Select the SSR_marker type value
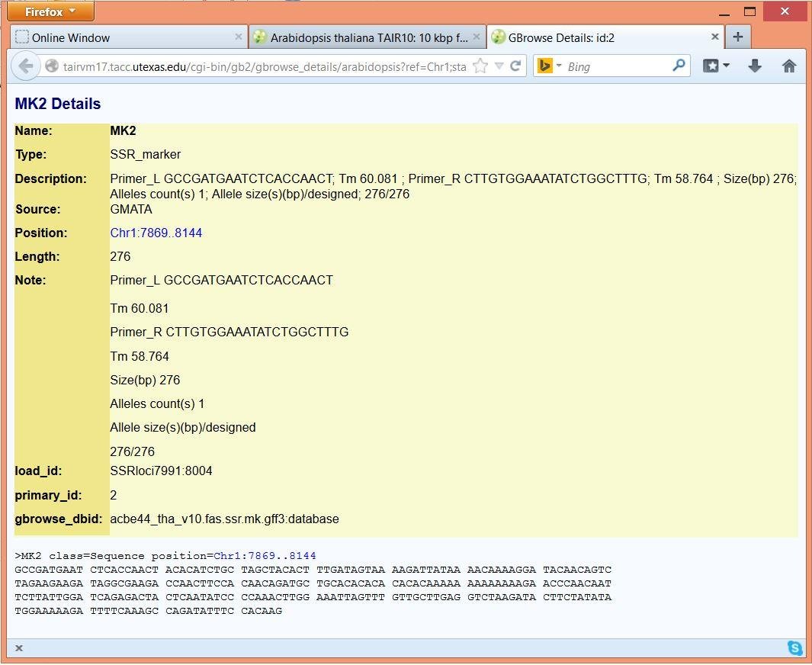The height and width of the screenshot is (665, 812). click(145, 154)
